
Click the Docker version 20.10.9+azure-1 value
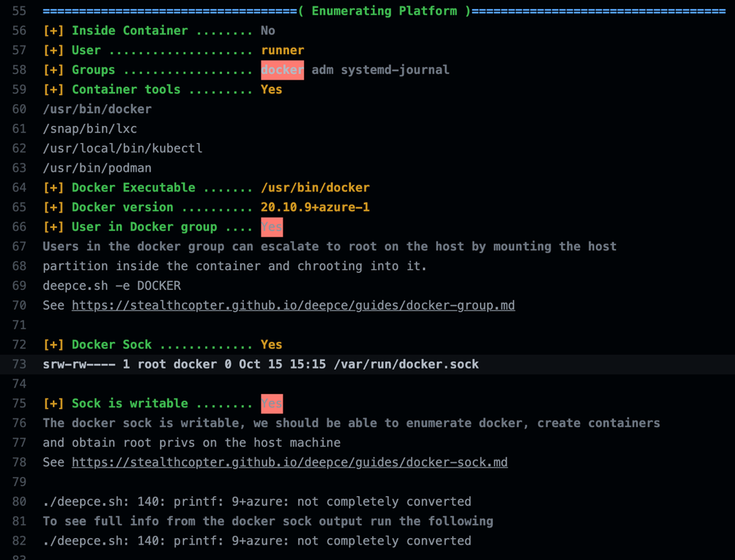315,207
